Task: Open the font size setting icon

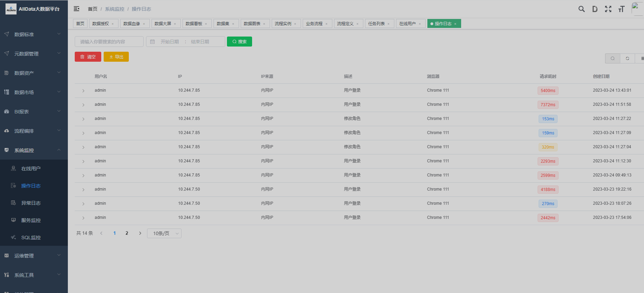Action: coord(621,9)
